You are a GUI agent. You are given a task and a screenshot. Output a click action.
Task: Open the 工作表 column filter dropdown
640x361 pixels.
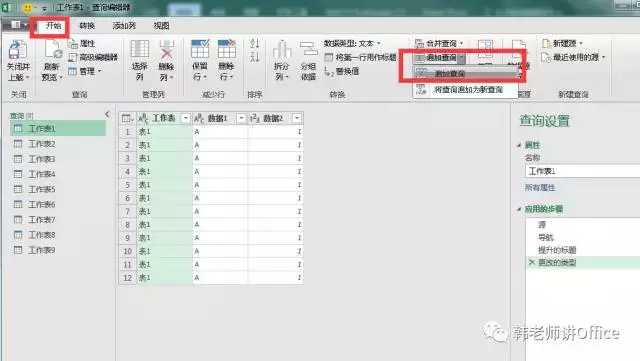click(x=186, y=118)
